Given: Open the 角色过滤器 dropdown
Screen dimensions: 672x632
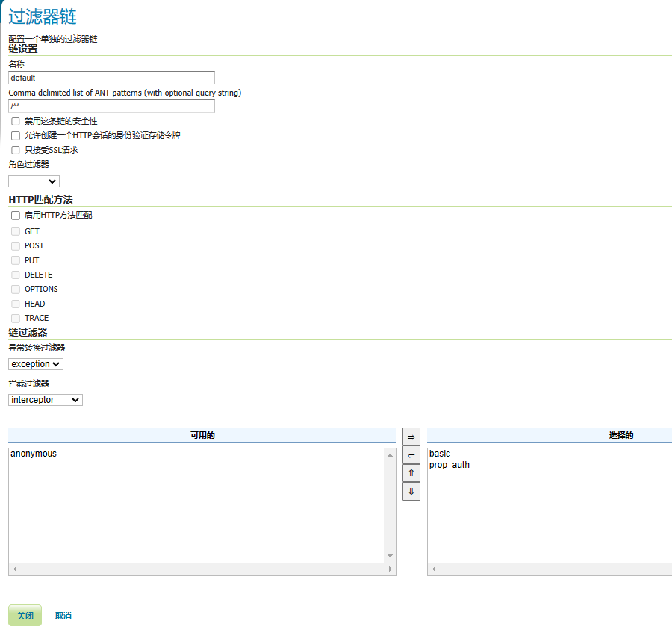Looking at the screenshot, I should 34,181.
